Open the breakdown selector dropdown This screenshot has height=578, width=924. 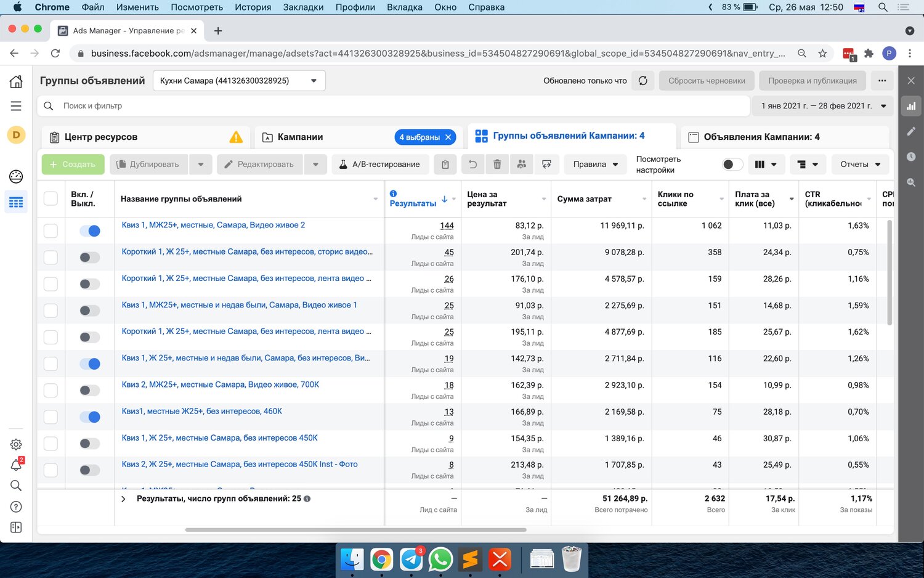point(808,165)
